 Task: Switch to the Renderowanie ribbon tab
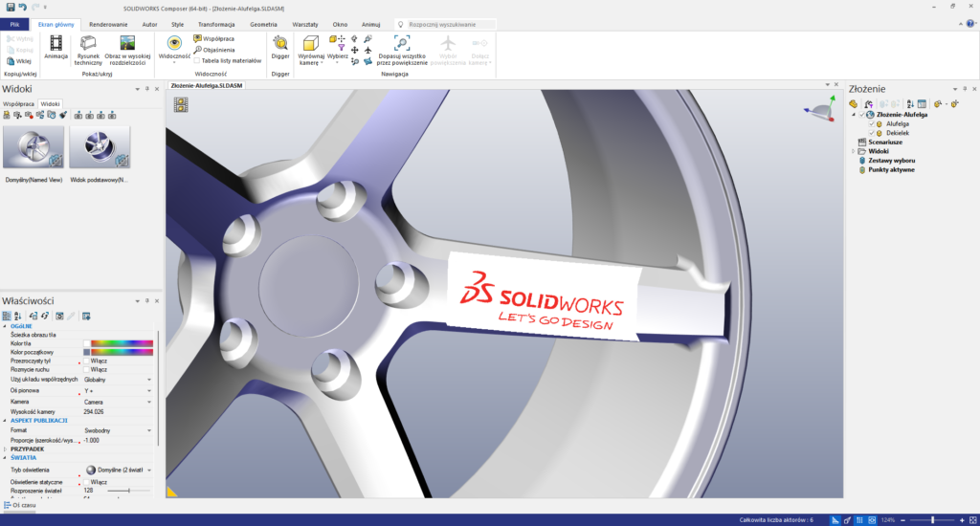pyautogui.click(x=107, y=23)
